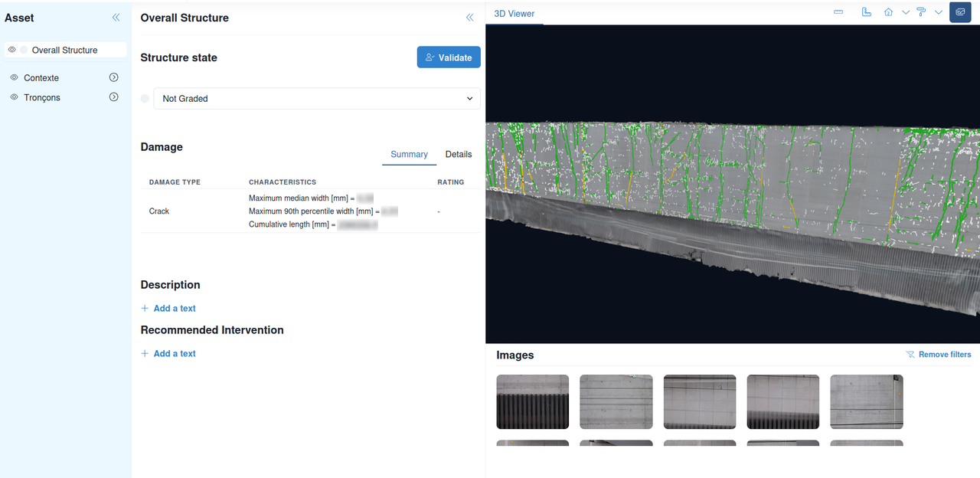
Task: Select Tronçons in asset tree
Action: coord(42,98)
